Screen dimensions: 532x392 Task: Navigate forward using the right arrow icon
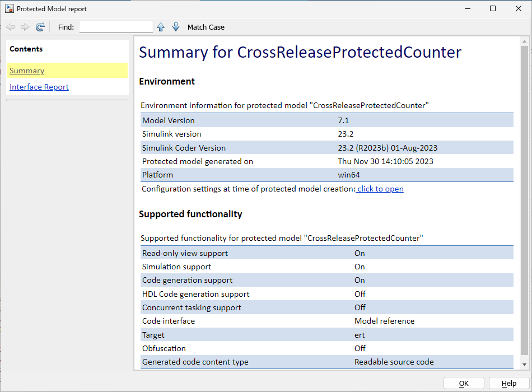pos(25,26)
